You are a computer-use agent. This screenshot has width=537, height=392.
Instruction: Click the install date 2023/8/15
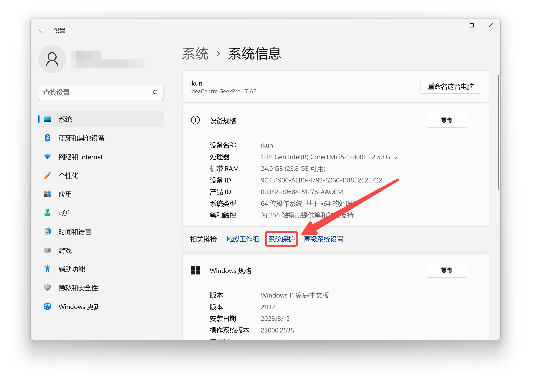point(275,318)
